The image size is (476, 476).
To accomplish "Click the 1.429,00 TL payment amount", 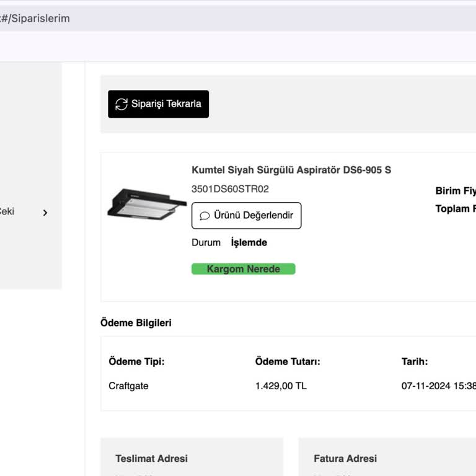I will point(281,386).
